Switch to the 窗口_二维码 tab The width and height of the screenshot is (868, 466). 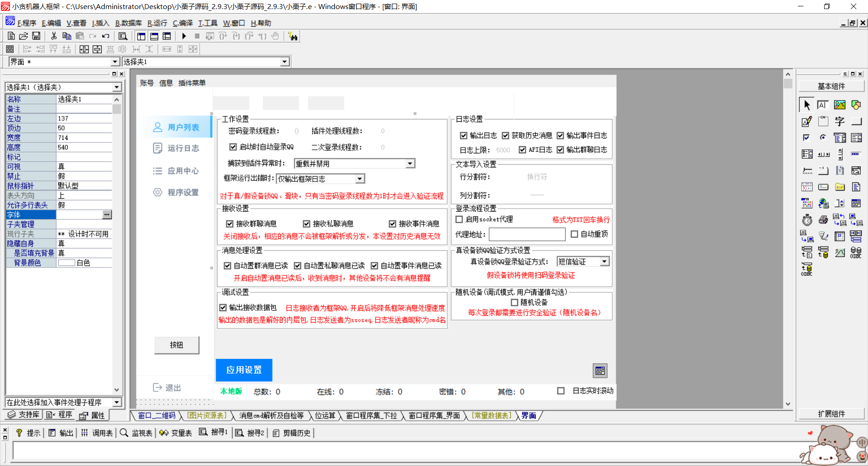pos(156,415)
